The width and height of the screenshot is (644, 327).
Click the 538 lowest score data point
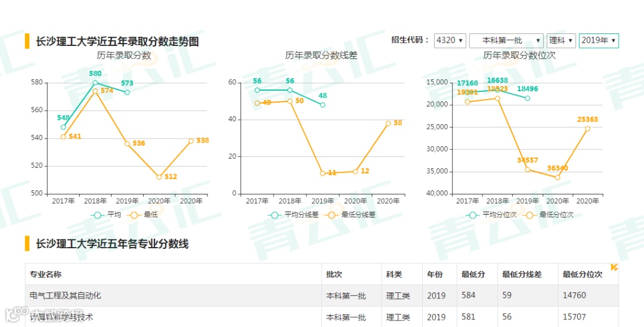[x=191, y=141]
